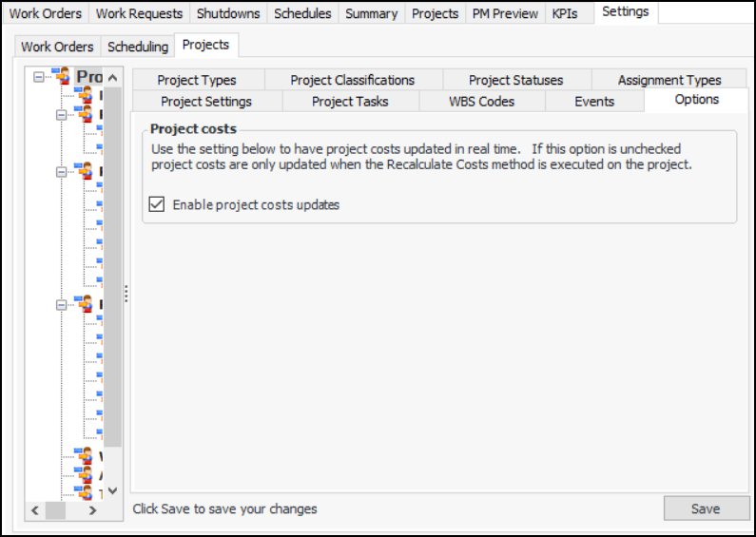Collapse the root 'Pro' tree node
The width and height of the screenshot is (756, 537).
[x=38, y=77]
